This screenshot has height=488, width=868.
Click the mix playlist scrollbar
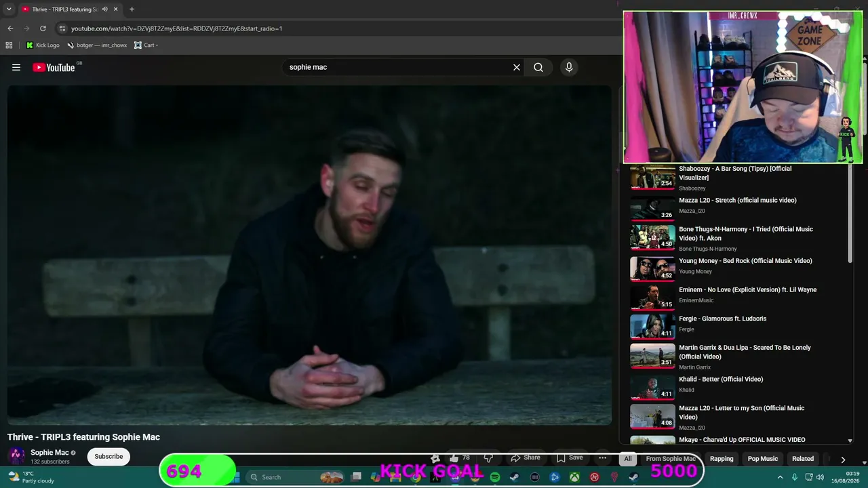point(850,213)
